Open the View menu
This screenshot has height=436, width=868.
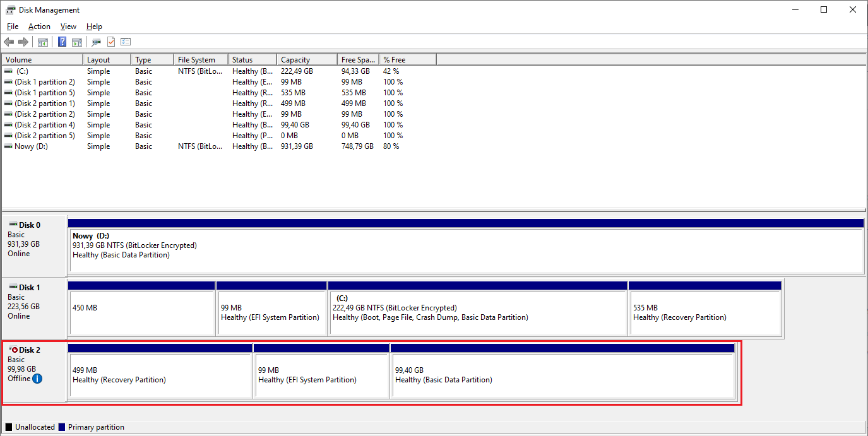coord(68,27)
